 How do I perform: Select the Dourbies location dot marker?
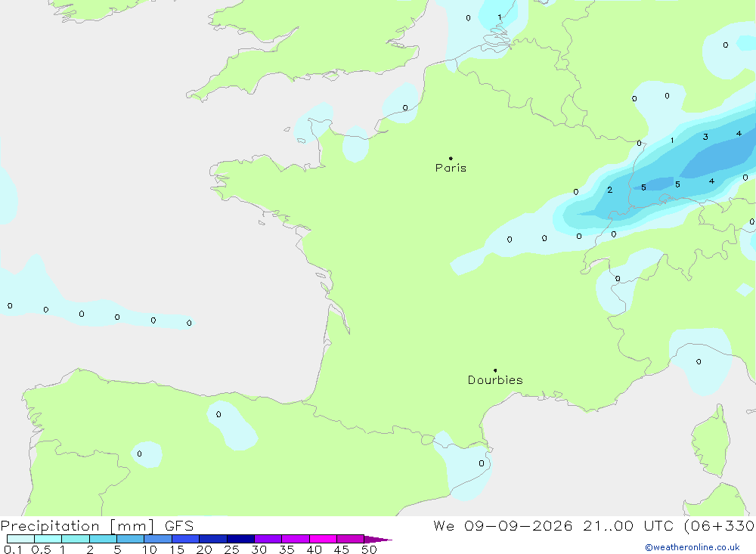495,370
